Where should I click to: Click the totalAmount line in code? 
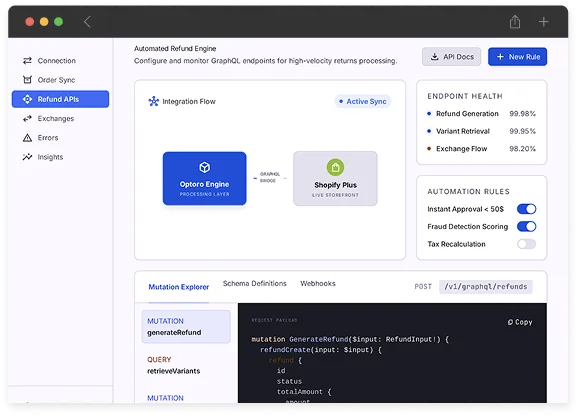click(x=304, y=392)
